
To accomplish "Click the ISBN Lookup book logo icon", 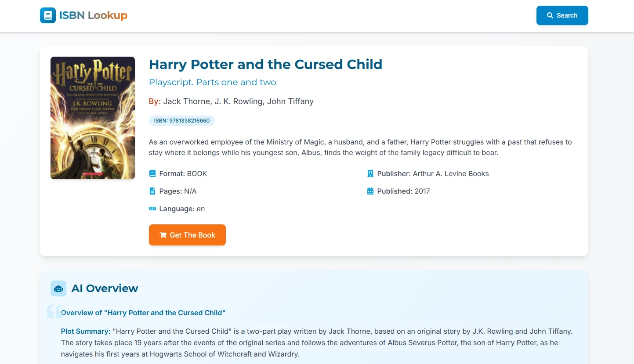I will [x=47, y=15].
